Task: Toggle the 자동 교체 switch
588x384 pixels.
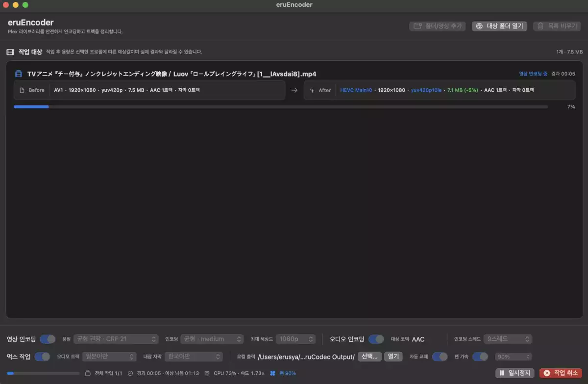Action: pyautogui.click(x=440, y=357)
